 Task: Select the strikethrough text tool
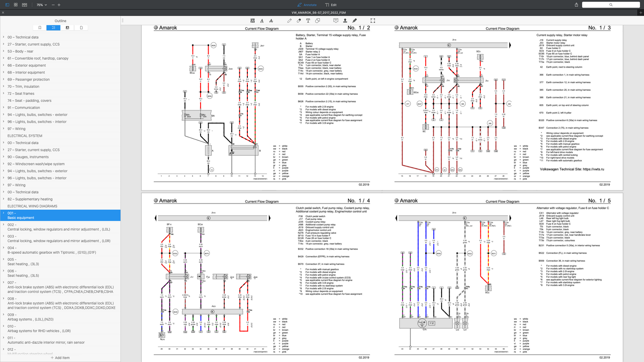[x=271, y=20]
